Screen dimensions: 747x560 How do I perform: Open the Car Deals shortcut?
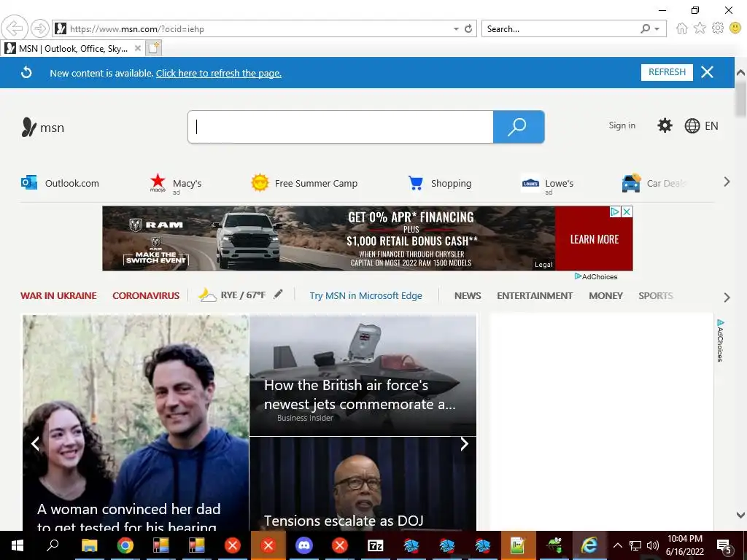654,183
